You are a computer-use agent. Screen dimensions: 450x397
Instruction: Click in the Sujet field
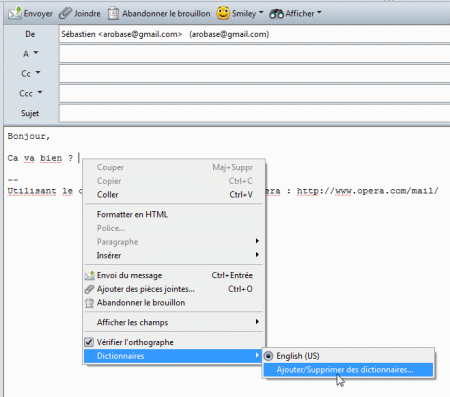click(255, 113)
